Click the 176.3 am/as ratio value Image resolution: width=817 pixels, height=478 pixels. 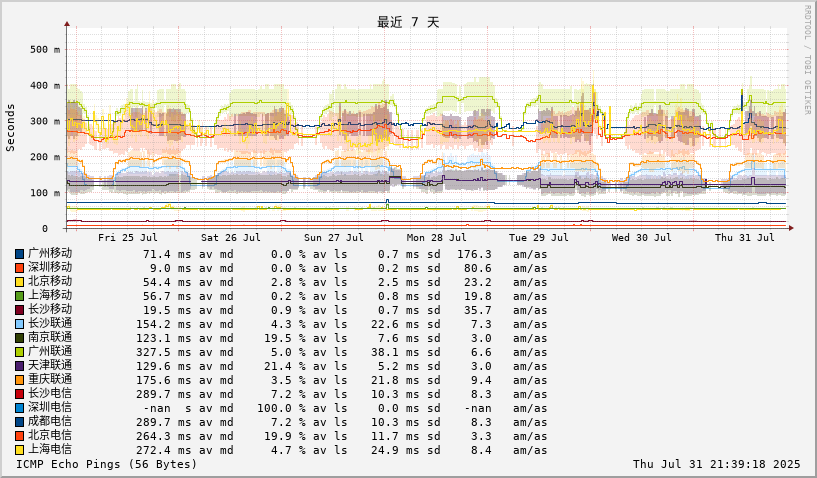tap(474, 254)
